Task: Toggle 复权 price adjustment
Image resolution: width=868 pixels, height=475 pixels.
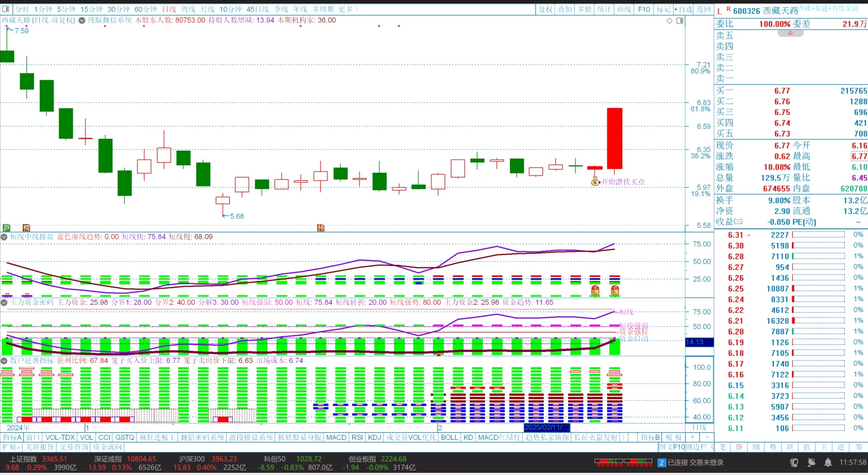Action: click(x=546, y=9)
